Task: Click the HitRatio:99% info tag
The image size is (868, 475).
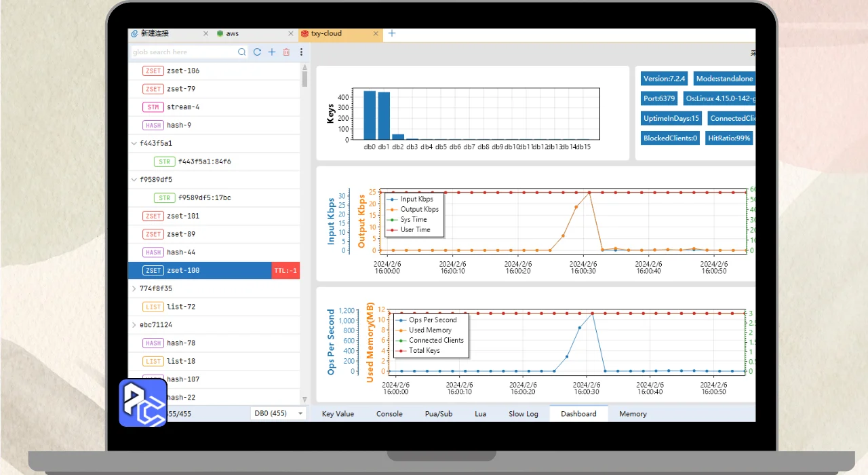Action: 729,138
